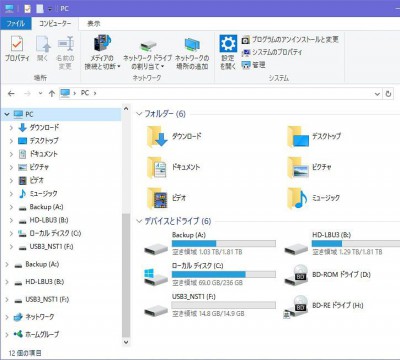Click the USB3_NST1 (F:) usage bar
The width and height of the screenshot is (400, 360).
[224, 305]
